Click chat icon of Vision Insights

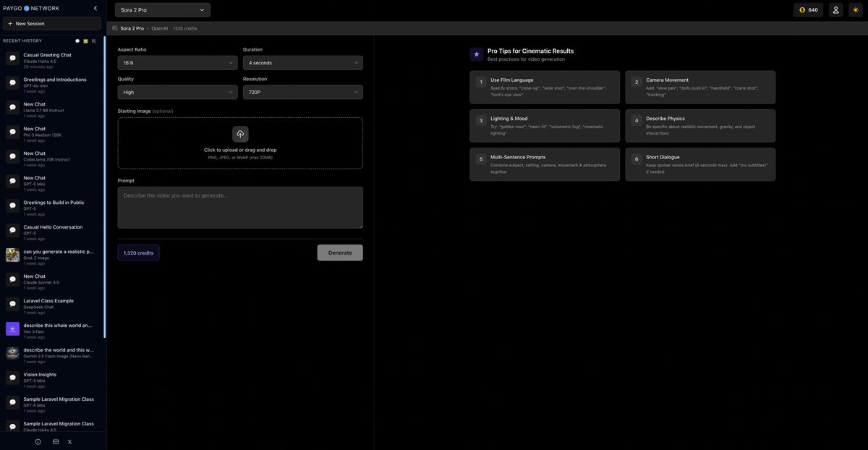click(x=12, y=378)
